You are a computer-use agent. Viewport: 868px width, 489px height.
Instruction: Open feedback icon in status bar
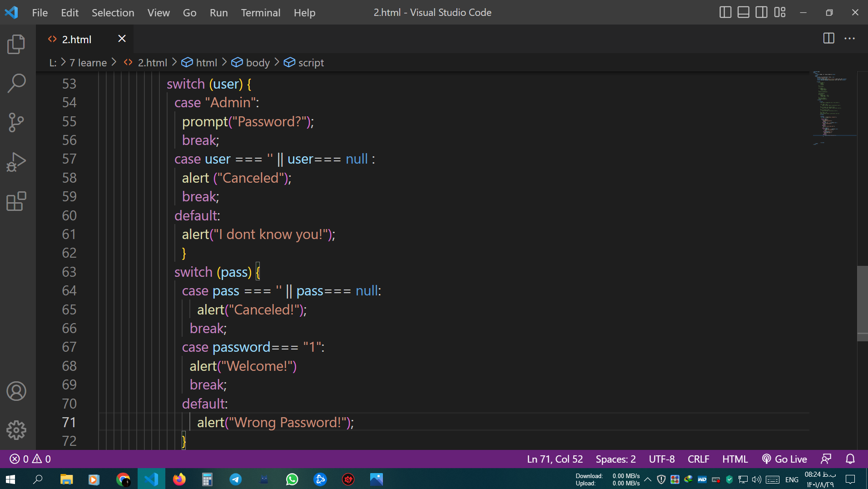pos(826,459)
